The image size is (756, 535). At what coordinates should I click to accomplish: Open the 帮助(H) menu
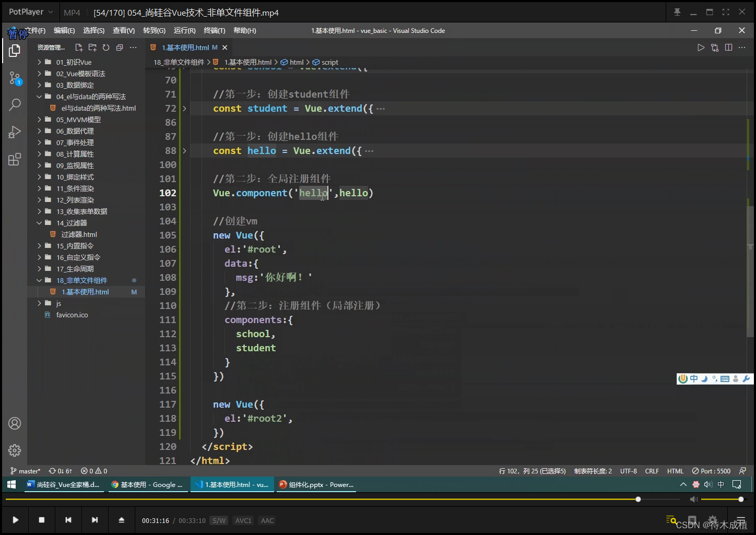coord(245,31)
